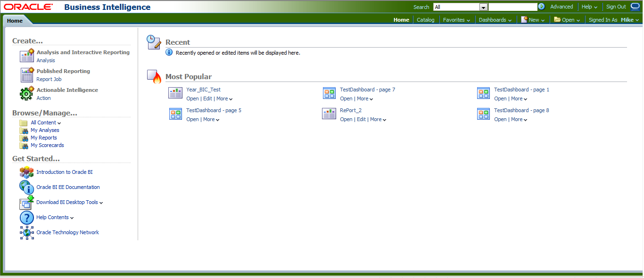The height and width of the screenshot is (278, 644).
Task: Open Introduction to Oracle BI link
Action: [65, 172]
